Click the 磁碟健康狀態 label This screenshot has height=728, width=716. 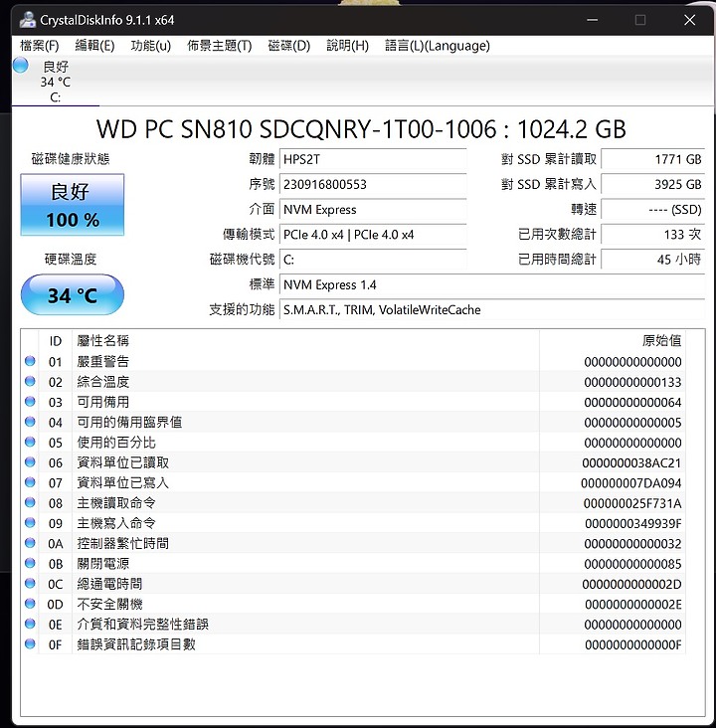coord(71,159)
